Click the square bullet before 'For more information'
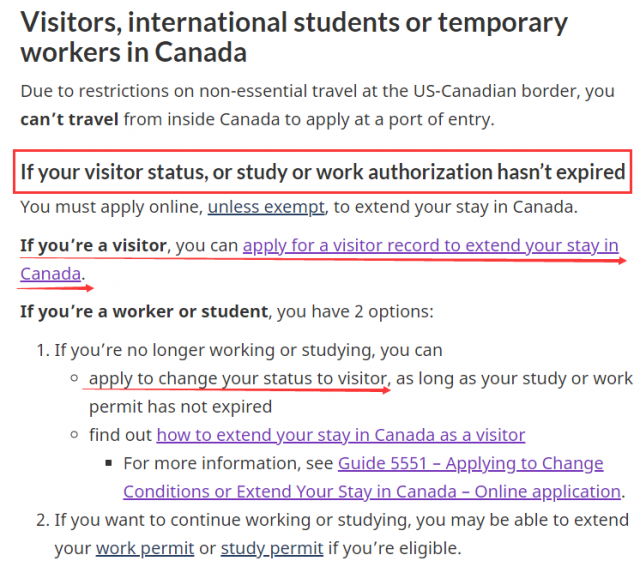Viewport: 640px width, 567px height. click(109, 463)
